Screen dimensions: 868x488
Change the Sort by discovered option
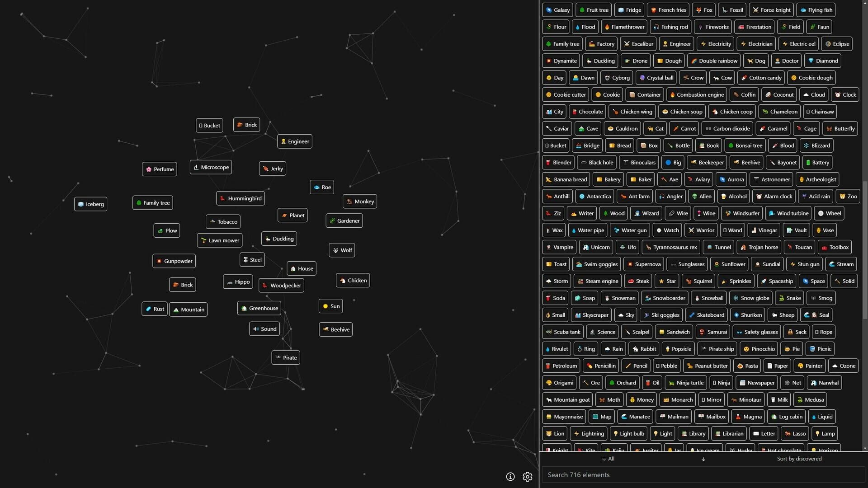(x=799, y=459)
